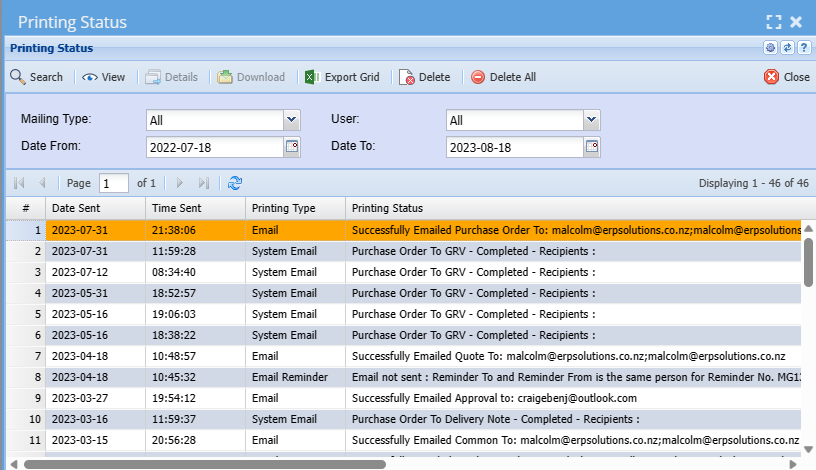Select Successfully Emailed Quote status cell

coord(573,356)
